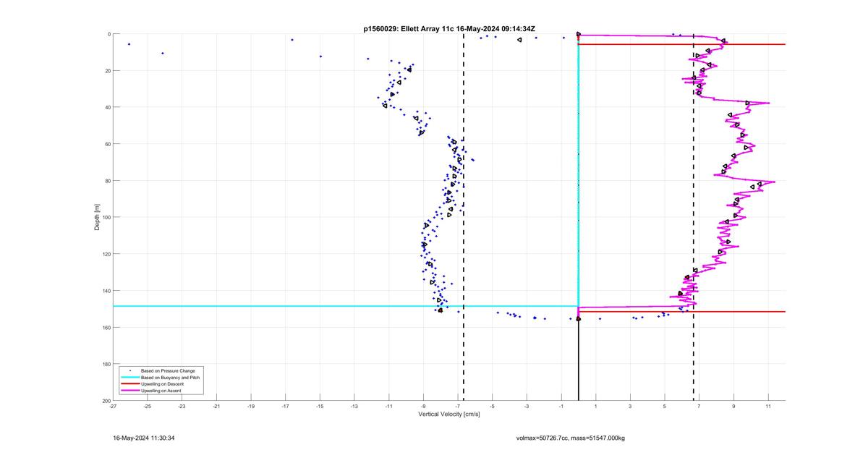Click x-axis tick label '5'
868x450 pixels.
click(x=665, y=407)
